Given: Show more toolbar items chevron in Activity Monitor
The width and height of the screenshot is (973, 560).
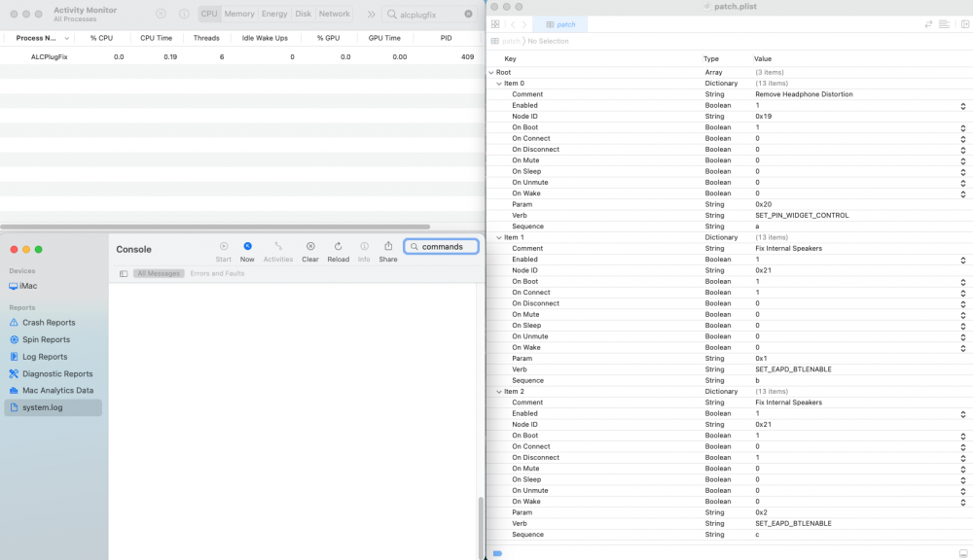Looking at the screenshot, I should (371, 14).
